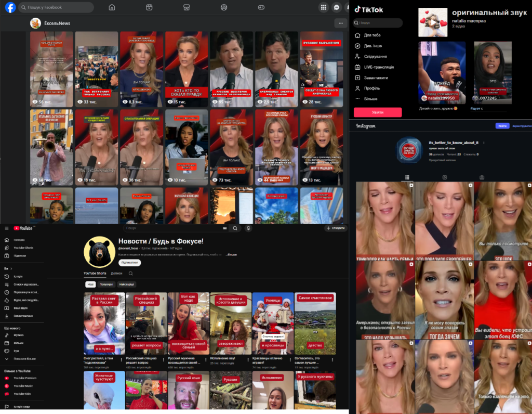
Task: Click the red Увійти button on TikTok
Action: click(x=378, y=112)
